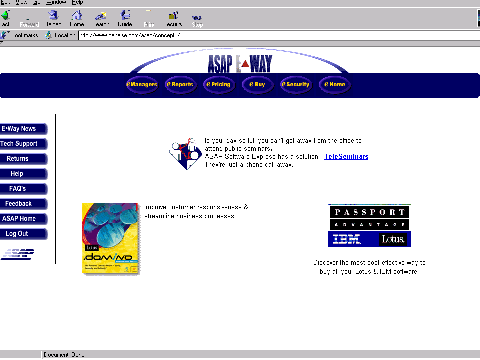
Task: Select the e-Reports navigation button
Action: click(180, 84)
